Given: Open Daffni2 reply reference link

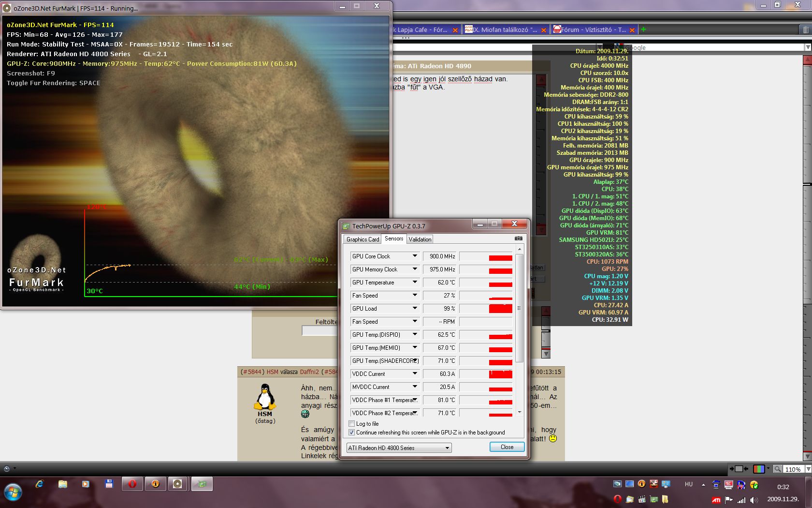Looking at the screenshot, I should pos(309,372).
